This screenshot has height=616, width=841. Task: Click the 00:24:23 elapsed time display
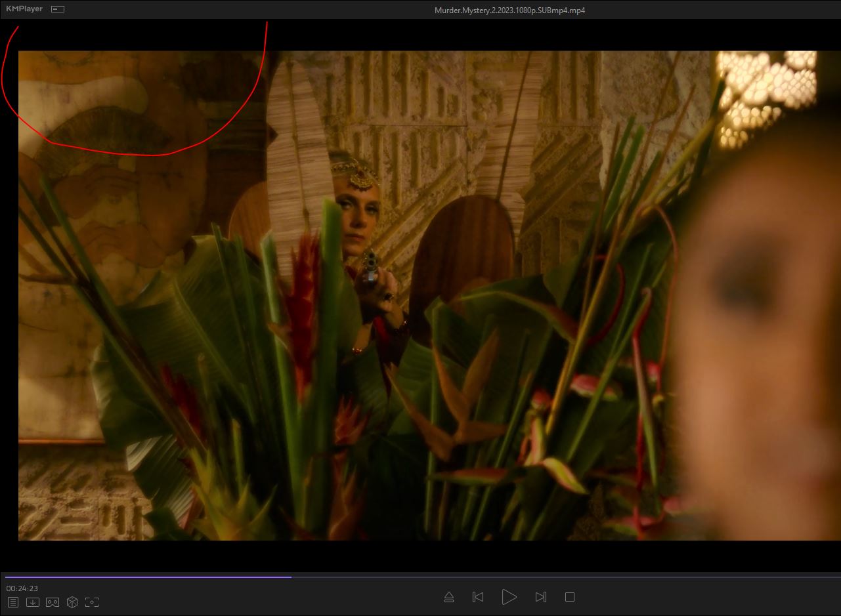[22, 588]
